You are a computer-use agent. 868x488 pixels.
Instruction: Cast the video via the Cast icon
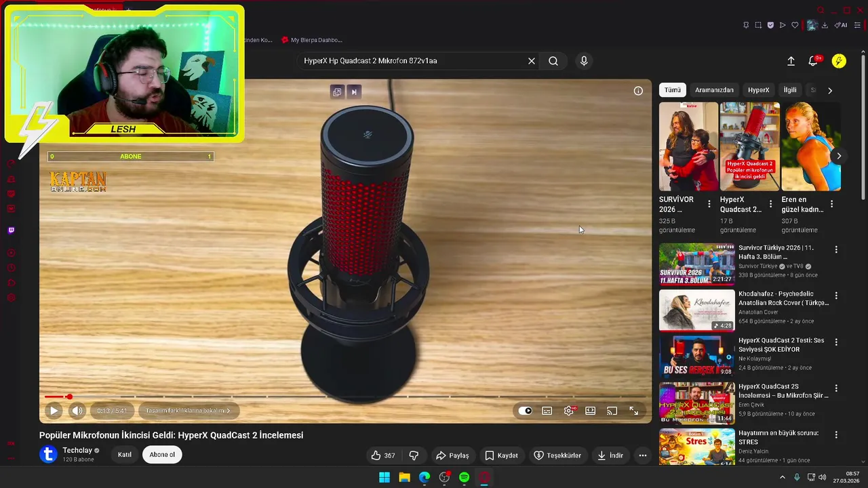(x=612, y=411)
